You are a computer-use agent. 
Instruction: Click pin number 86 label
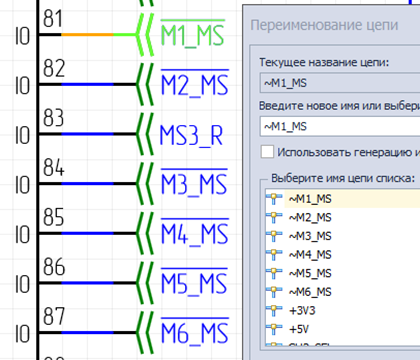[53, 267]
